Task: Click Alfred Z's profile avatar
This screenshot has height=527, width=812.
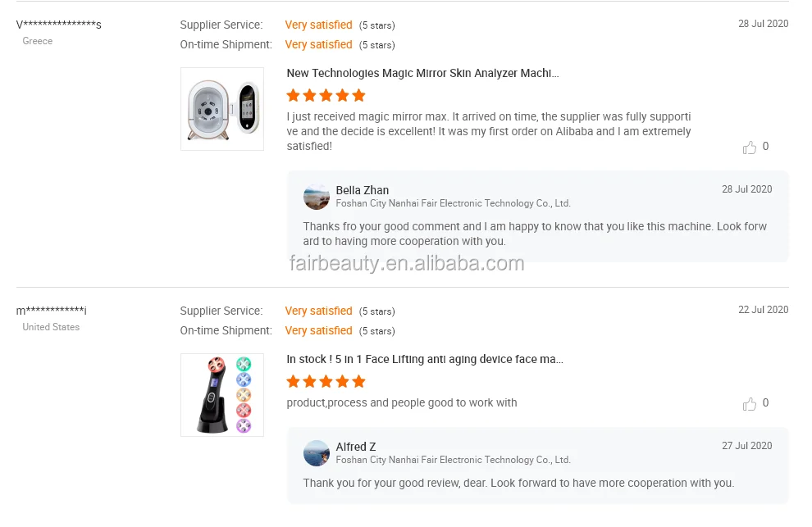Action: [316, 453]
